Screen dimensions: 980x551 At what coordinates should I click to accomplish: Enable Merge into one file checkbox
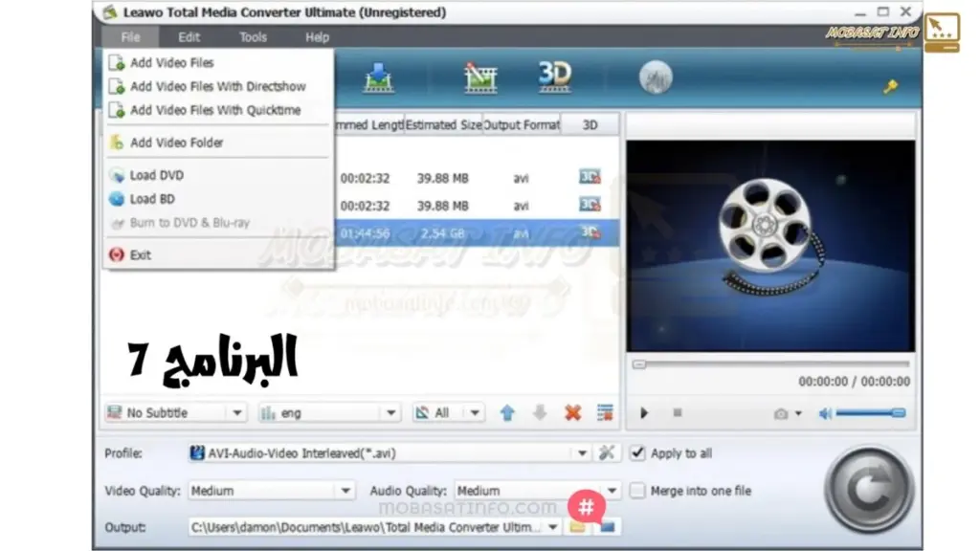636,491
